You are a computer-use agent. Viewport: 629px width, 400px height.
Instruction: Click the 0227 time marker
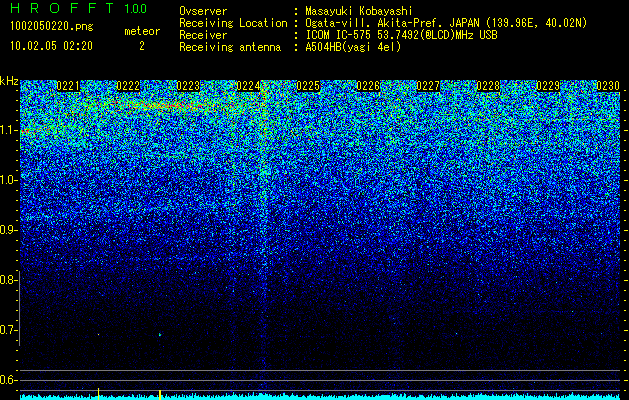428,86
